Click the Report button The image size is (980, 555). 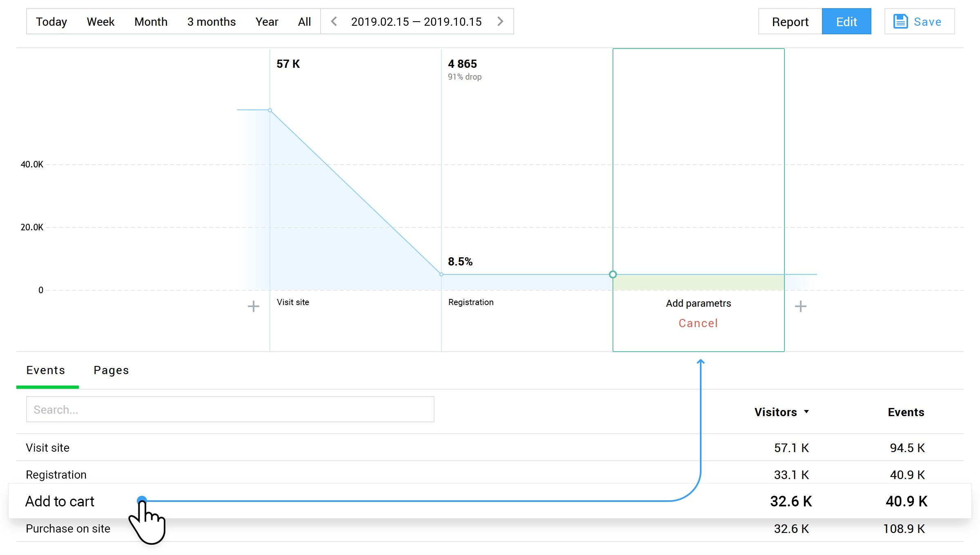[x=790, y=22]
